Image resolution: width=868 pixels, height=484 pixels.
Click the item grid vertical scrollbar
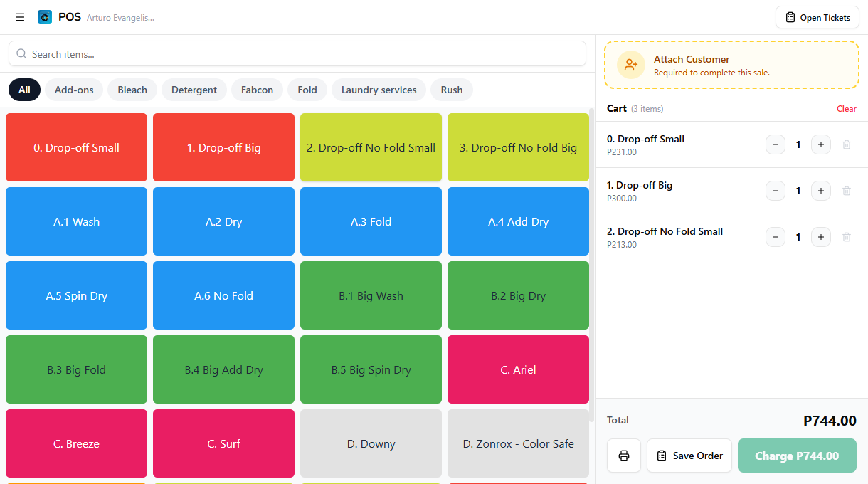(592, 265)
